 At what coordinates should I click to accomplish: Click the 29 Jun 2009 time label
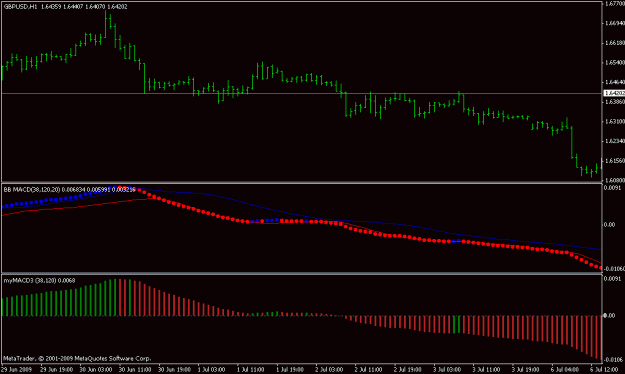[x=17, y=370]
